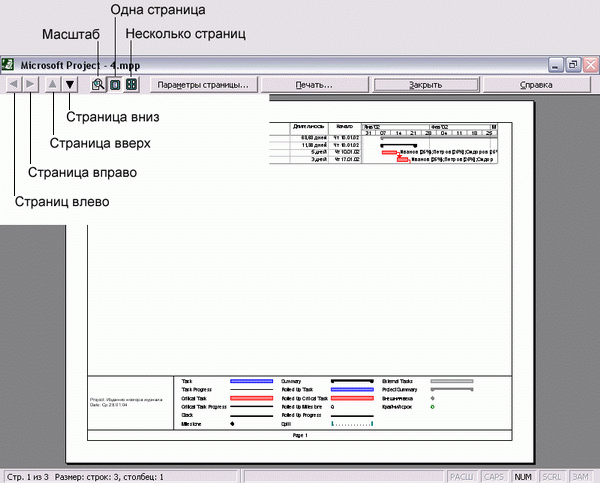
Task: Click the 'Task Progress' legend label
Action: (x=196, y=390)
